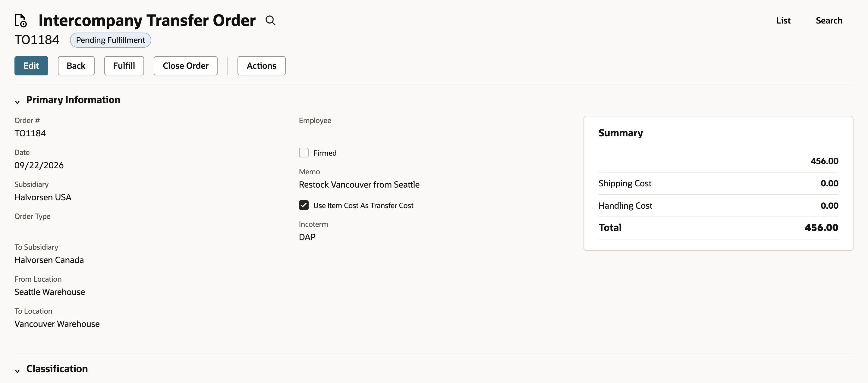Image resolution: width=868 pixels, height=383 pixels.
Task: Click the Shipping Cost row label
Action: (625, 183)
